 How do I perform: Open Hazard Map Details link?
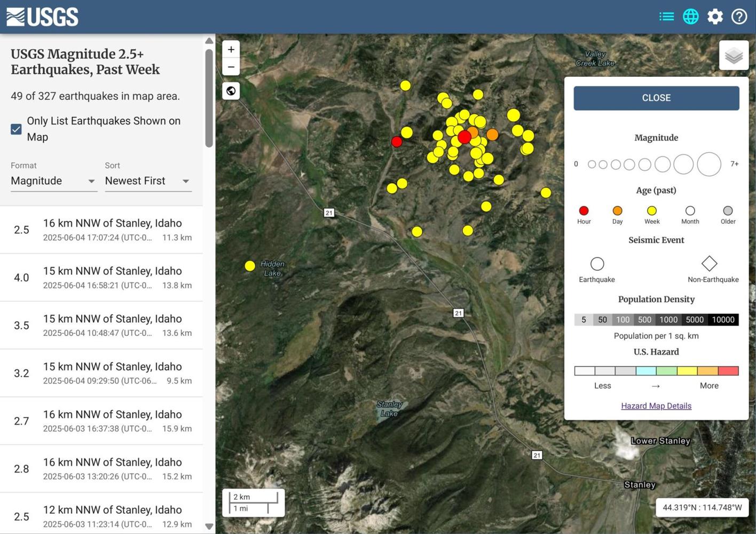tap(656, 406)
